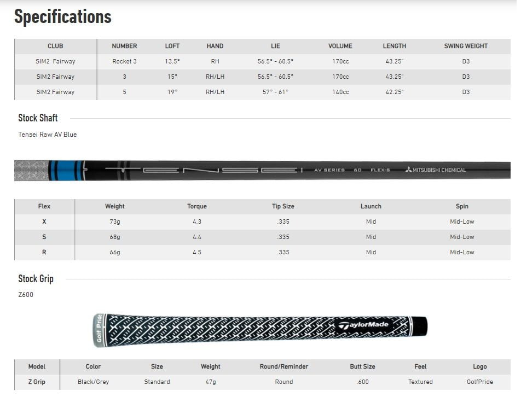This screenshot has height=420, width=521.
Task: Click the 4.5 torque value
Action: click(x=196, y=252)
